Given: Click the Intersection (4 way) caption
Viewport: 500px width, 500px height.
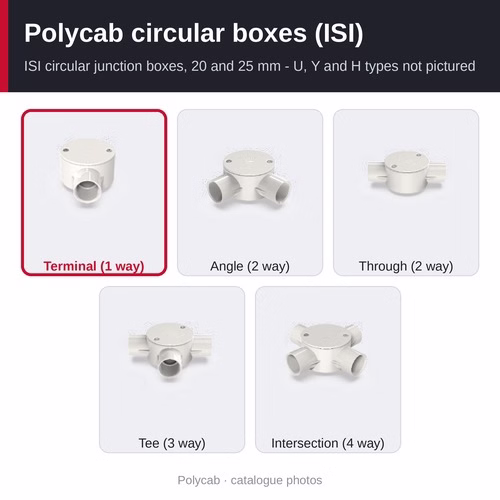Looking at the screenshot, I should click(328, 443).
